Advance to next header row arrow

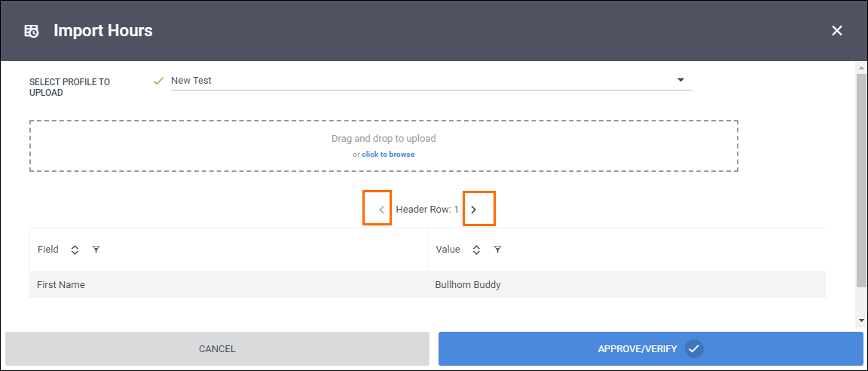[473, 210]
